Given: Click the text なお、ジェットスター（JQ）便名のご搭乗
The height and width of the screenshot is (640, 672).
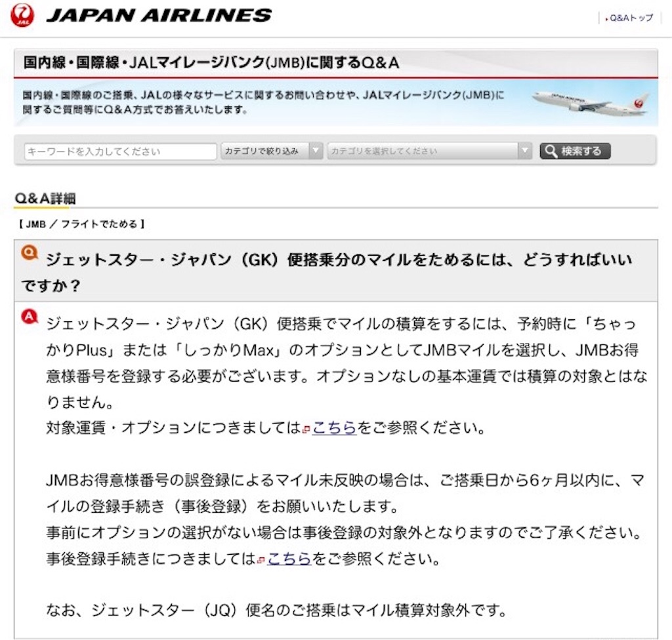Looking at the screenshot, I should (276, 610).
